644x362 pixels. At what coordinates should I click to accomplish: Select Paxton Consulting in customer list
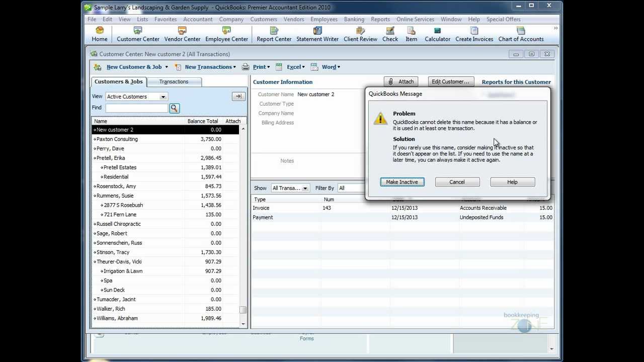click(166, 139)
